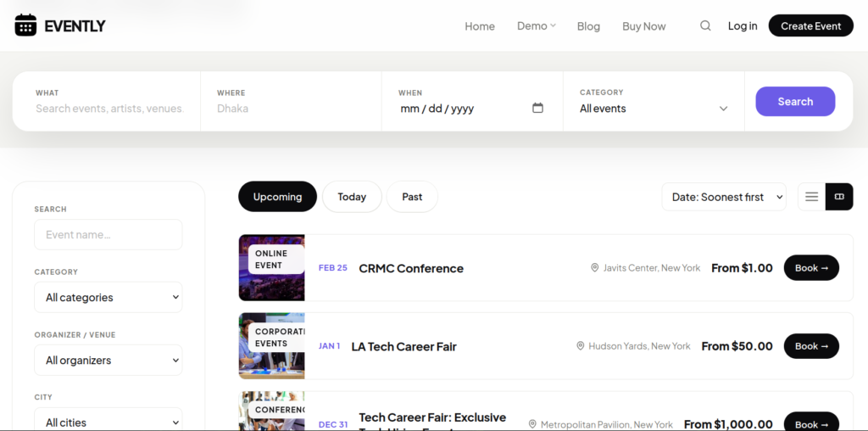868x431 pixels.
Task: Focus the Event name sidebar search field
Action: click(108, 234)
